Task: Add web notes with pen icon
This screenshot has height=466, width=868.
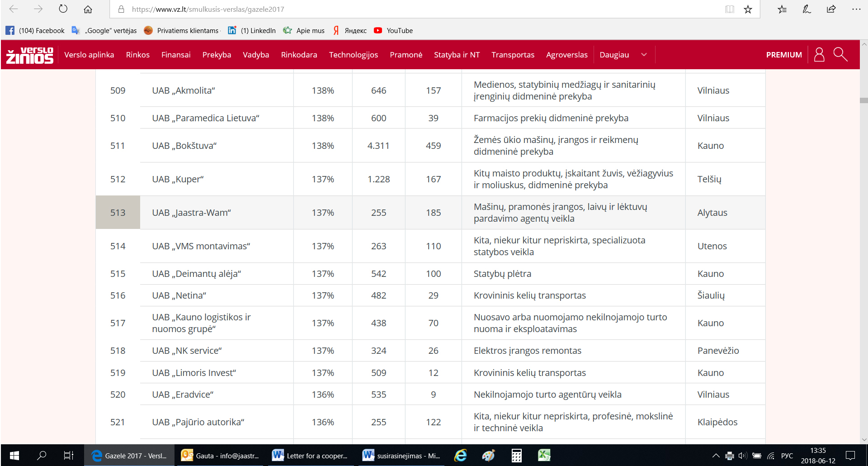Action: pyautogui.click(x=807, y=9)
